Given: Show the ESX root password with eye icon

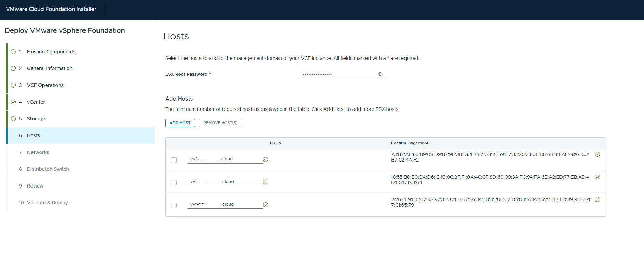Looking at the screenshot, I should click(380, 74).
